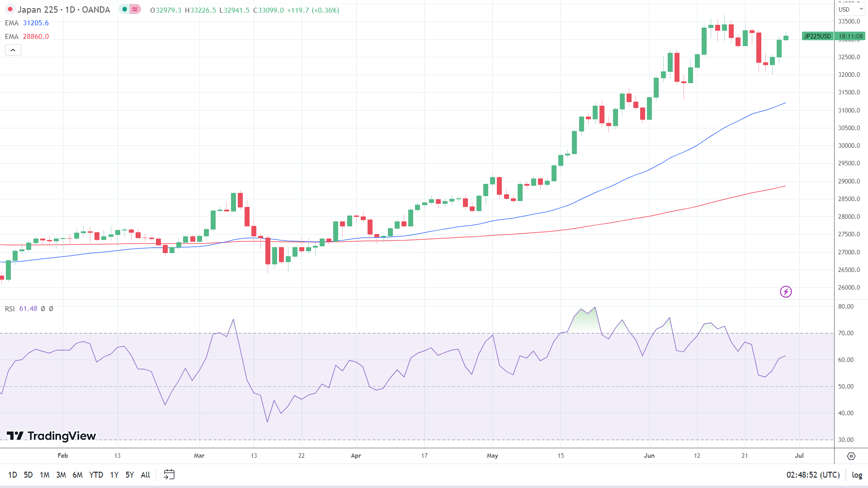Click the Feb date axis label

[x=63, y=455]
